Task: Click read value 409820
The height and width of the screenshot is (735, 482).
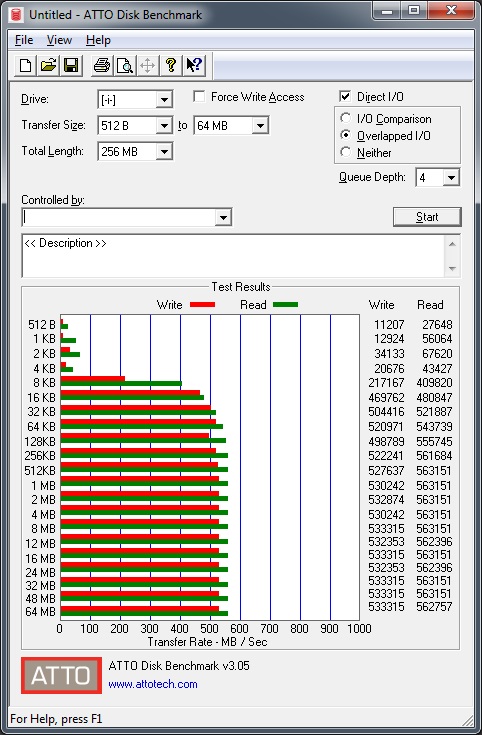Action: (434, 383)
